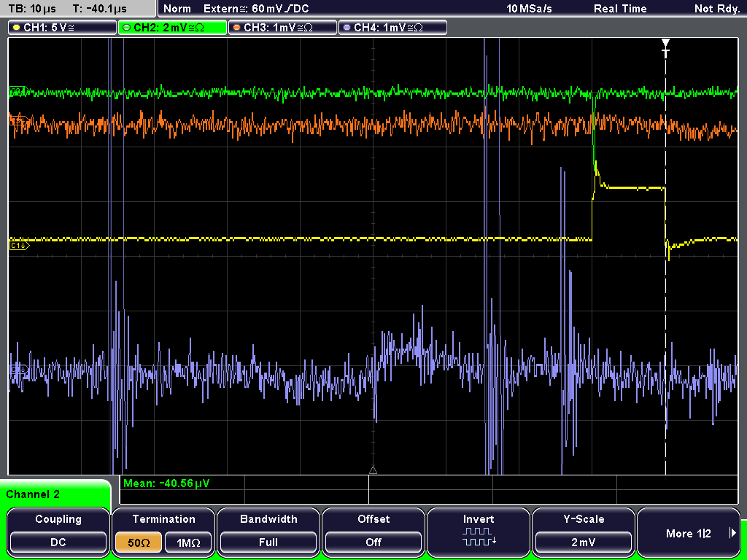The height and width of the screenshot is (560, 747).
Task: Open More 1|2 menu page
Action: pyautogui.click(x=689, y=532)
